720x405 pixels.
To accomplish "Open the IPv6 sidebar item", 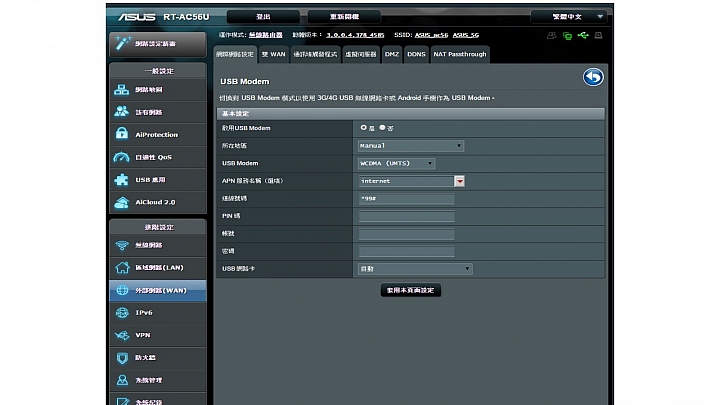I will click(158, 313).
